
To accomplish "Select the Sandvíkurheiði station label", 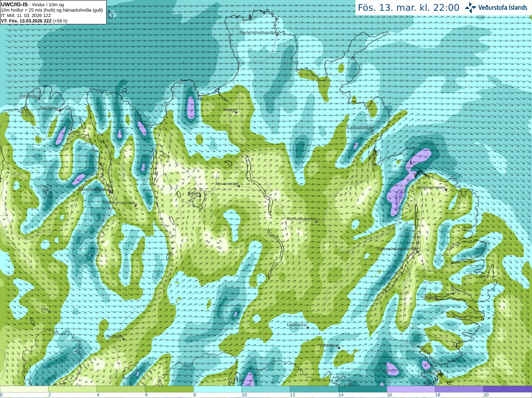I will (359, 128).
